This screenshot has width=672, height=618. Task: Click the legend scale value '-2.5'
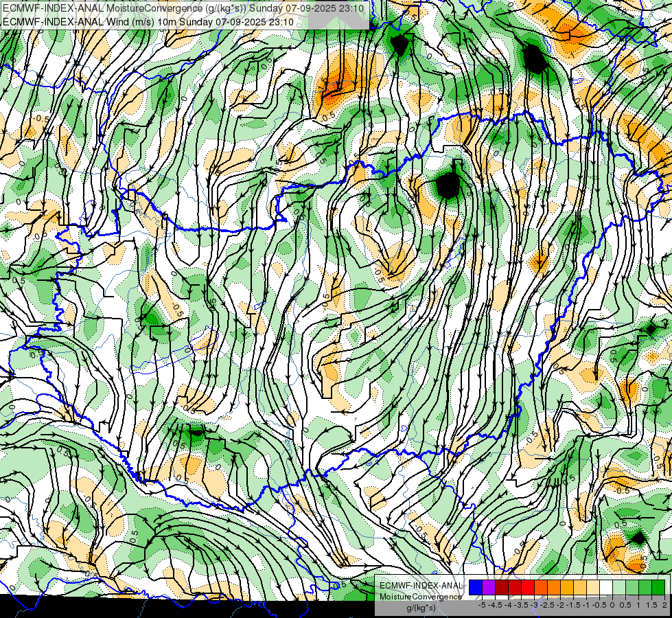[547, 605]
